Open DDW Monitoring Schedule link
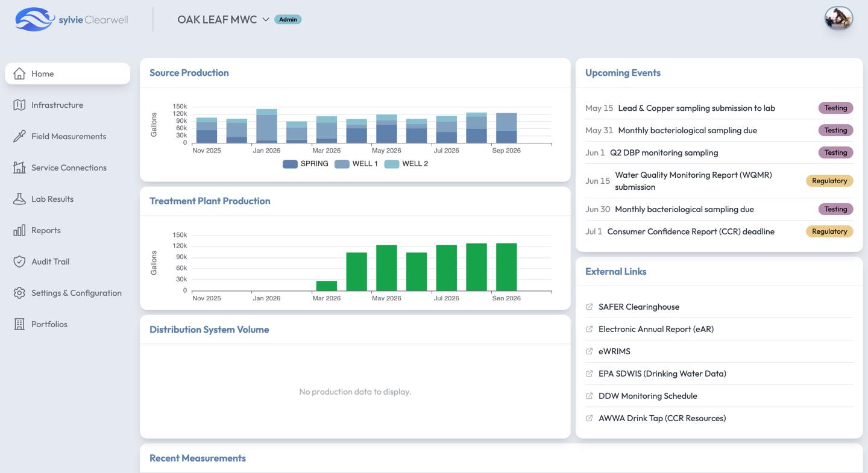 click(648, 396)
